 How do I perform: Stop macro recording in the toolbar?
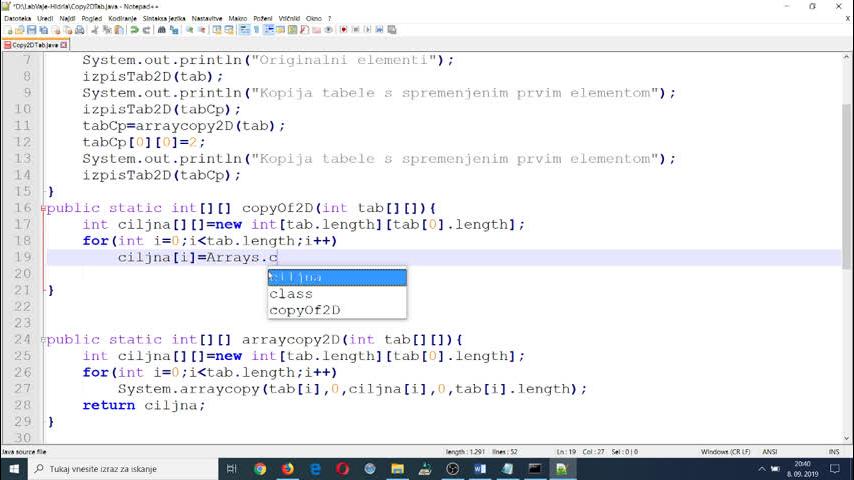[355, 29]
